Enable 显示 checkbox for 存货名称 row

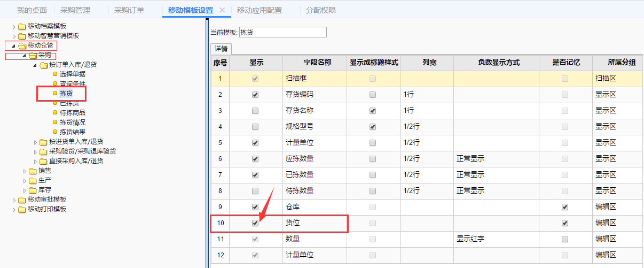click(255, 111)
